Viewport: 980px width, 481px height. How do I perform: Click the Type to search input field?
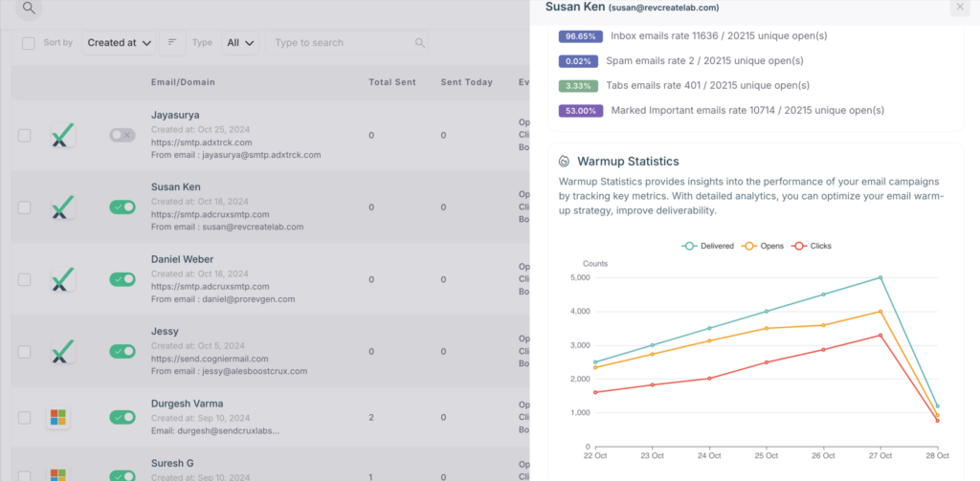coord(340,43)
